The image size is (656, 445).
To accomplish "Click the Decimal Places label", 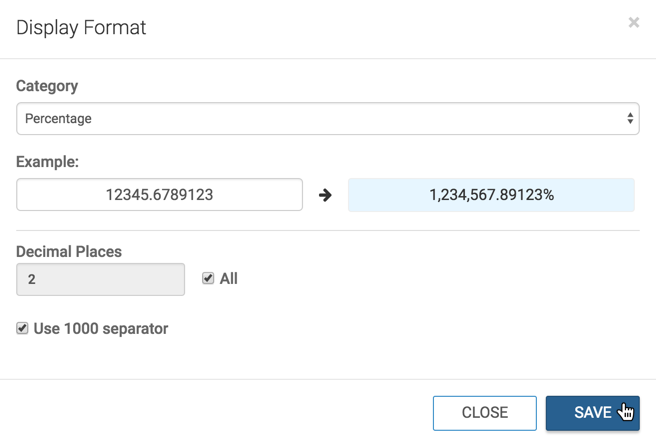I will pos(69,252).
